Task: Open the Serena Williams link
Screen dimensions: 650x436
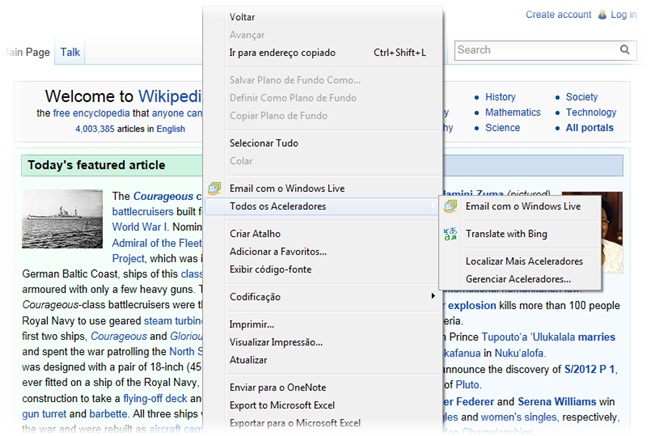Action: (557, 402)
